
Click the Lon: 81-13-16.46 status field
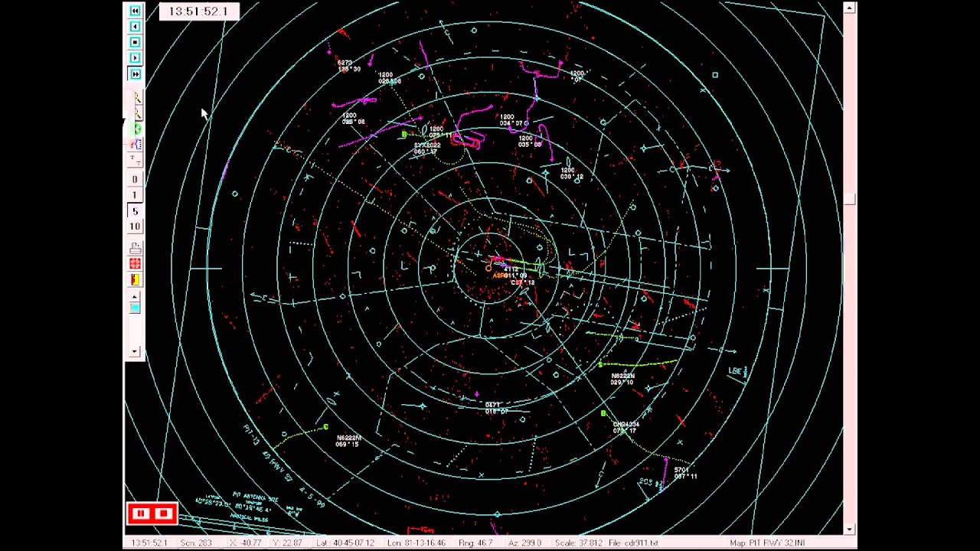coord(416,543)
